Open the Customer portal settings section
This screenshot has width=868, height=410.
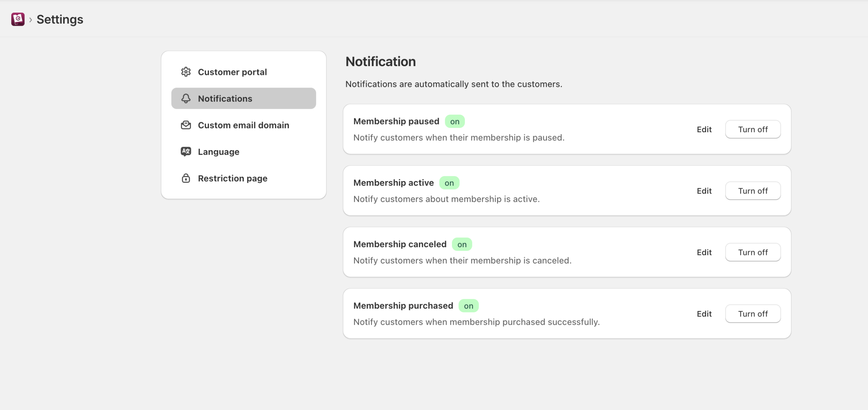(232, 72)
